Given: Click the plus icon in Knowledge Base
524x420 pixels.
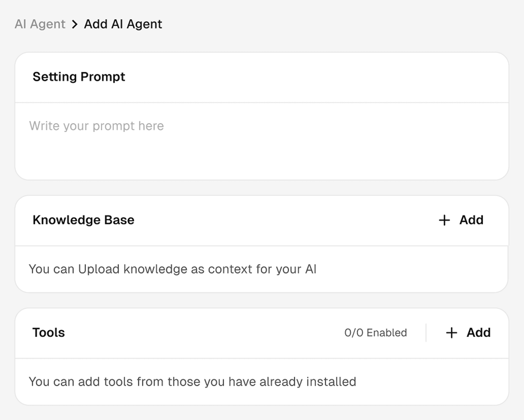Looking at the screenshot, I should coord(444,220).
